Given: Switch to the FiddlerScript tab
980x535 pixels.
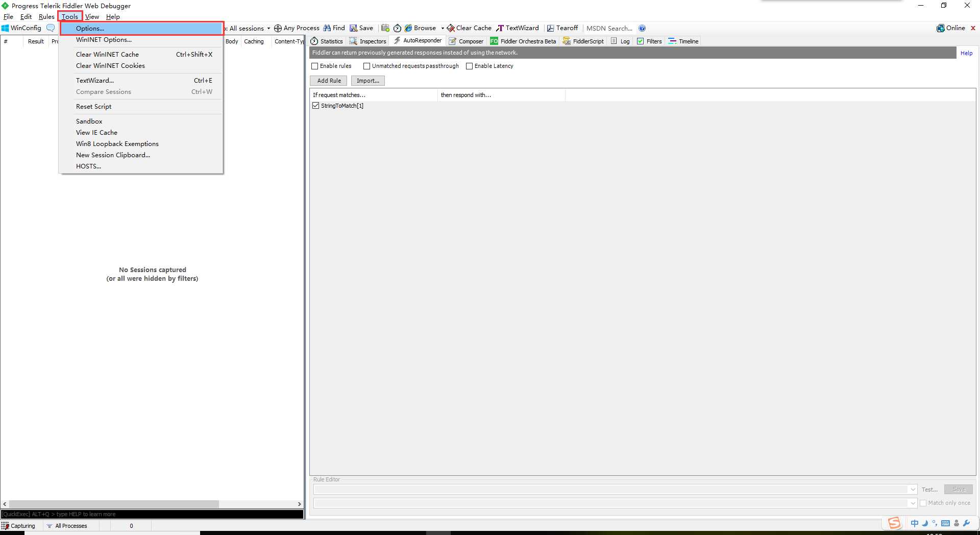Looking at the screenshot, I should click(x=583, y=41).
